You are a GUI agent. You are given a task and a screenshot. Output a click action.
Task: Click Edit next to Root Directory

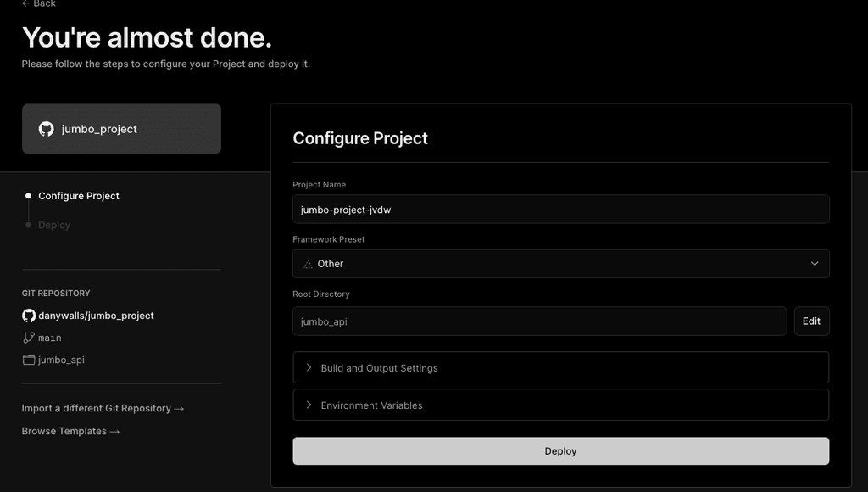tap(811, 321)
